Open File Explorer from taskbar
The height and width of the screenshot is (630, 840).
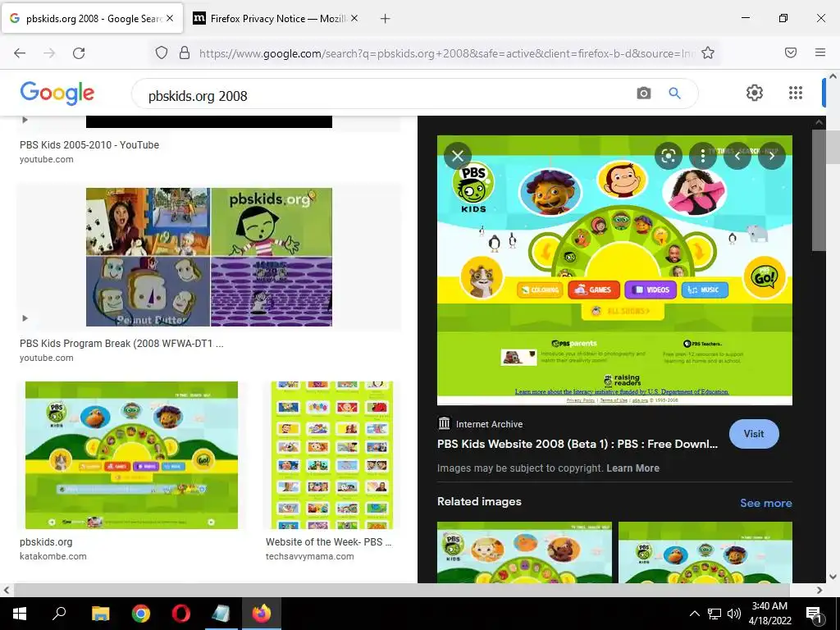(100, 614)
